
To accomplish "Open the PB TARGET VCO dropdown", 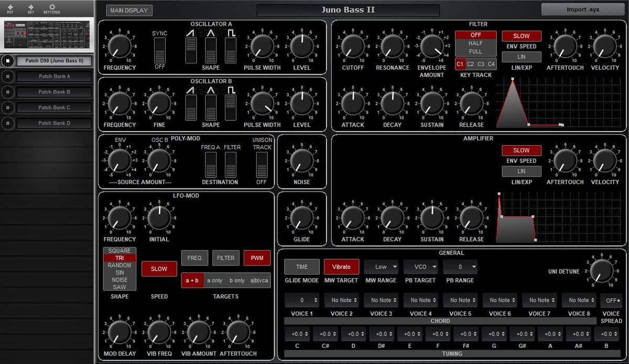I will (420, 267).
